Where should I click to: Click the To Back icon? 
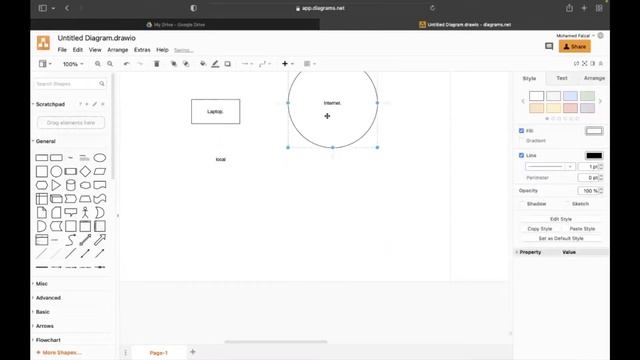coord(186,64)
